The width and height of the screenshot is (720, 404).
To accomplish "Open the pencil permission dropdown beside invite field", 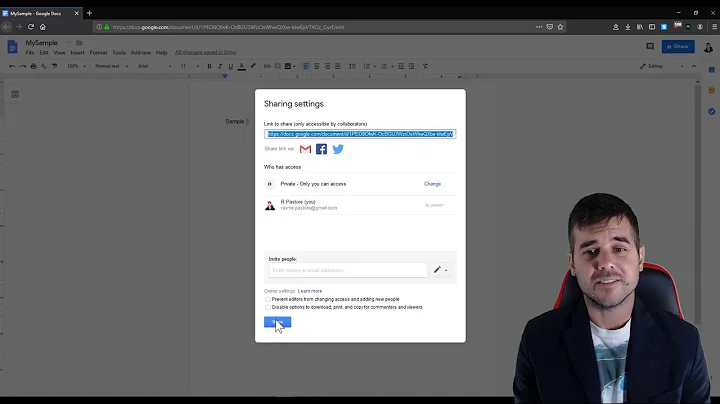I will pyautogui.click(x=440, y=270).
